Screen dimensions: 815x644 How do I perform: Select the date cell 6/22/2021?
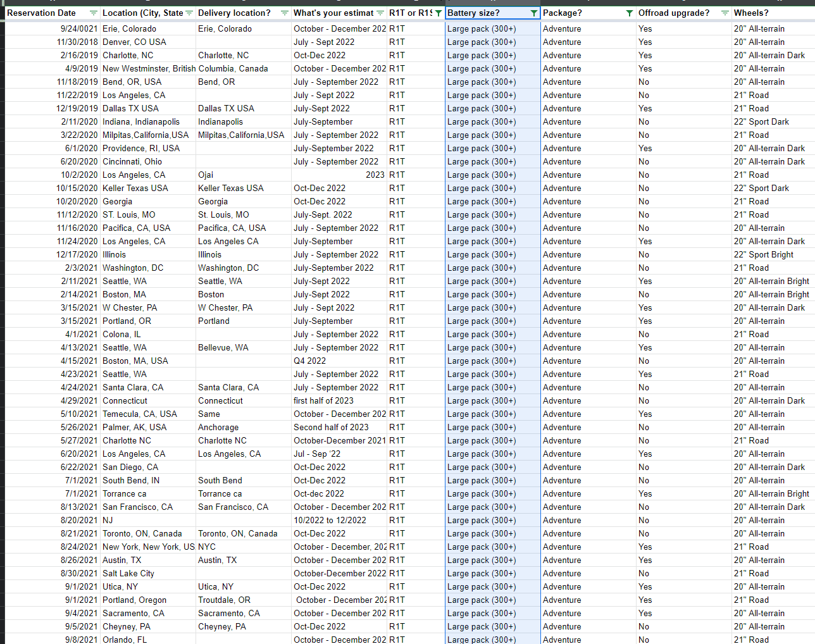(53, 468)
